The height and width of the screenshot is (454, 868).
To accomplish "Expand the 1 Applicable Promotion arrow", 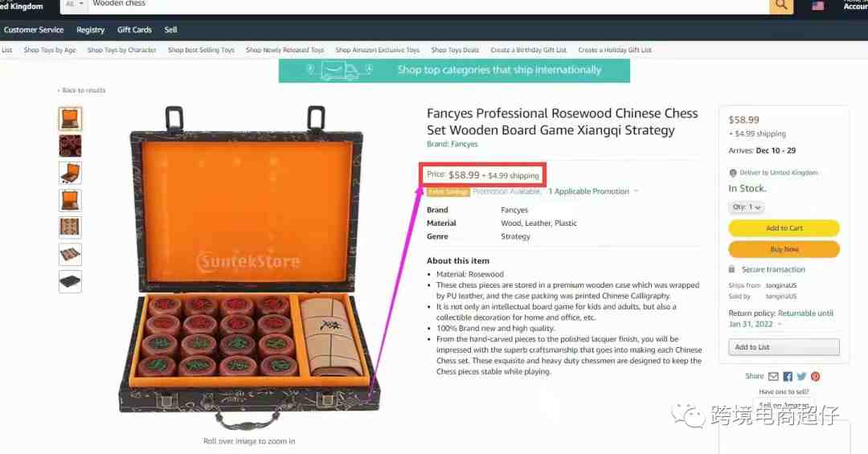I will click(x=636, y=191).
